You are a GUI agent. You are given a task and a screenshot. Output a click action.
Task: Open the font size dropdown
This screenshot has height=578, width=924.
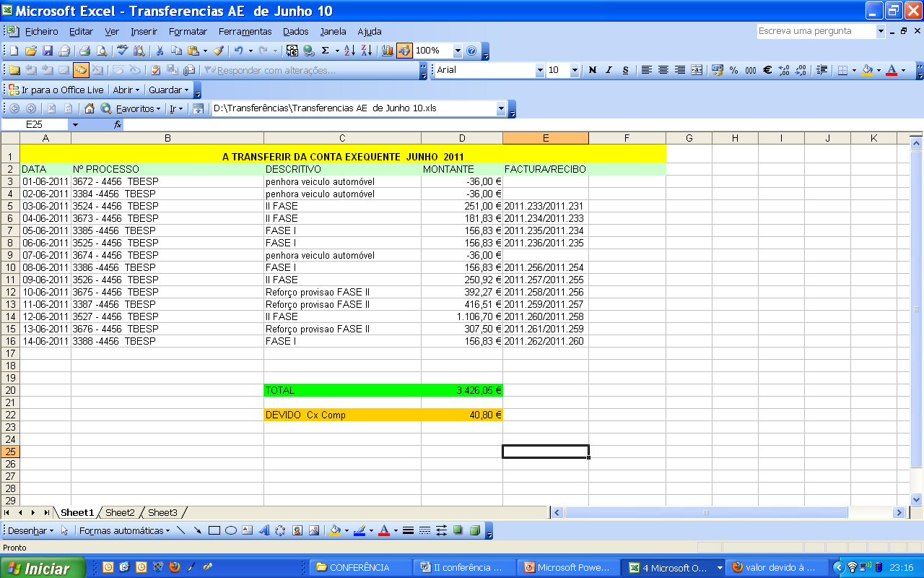click(575, 70)
